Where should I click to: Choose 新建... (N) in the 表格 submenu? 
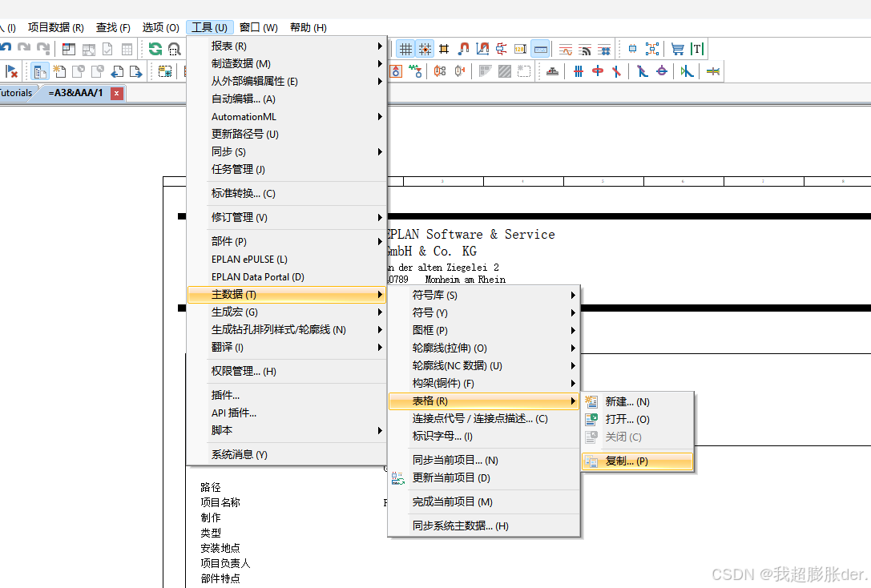[637, 401]
